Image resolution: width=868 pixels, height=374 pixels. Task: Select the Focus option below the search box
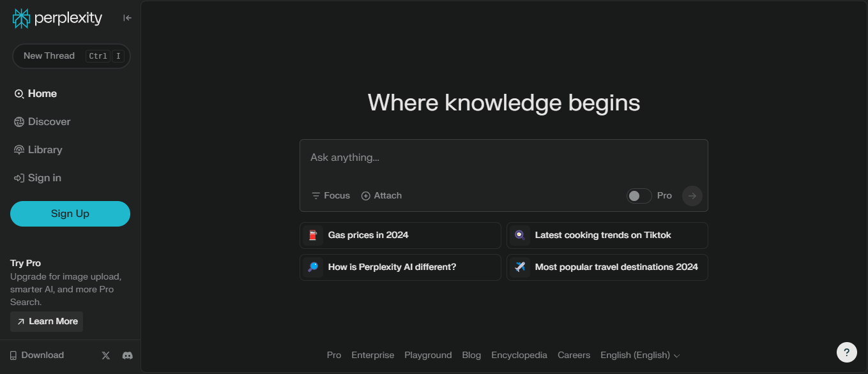(330, 195)
